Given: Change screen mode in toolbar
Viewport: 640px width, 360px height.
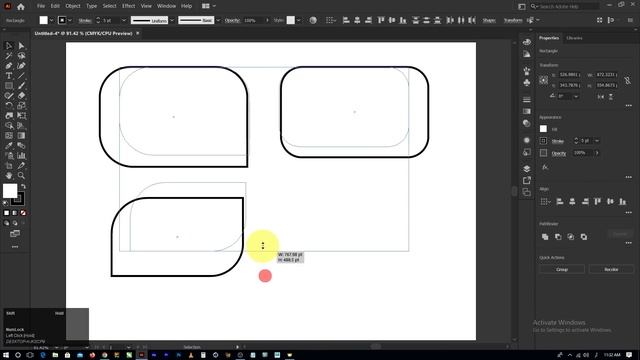Looking at the screenshot, I should 15,233.
